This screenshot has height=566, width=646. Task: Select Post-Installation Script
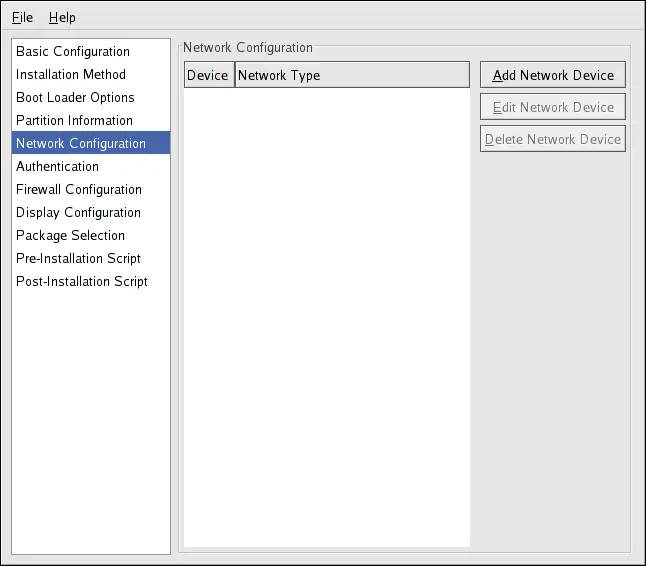pos(82,281)
